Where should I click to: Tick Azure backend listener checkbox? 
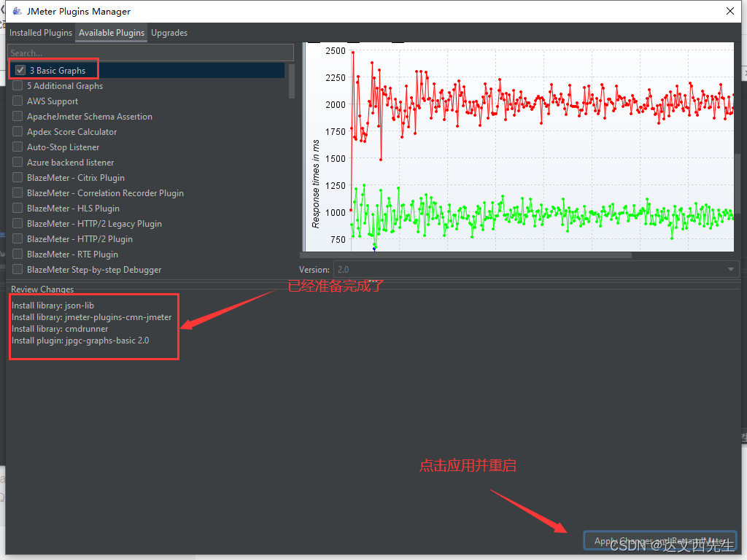18,162
